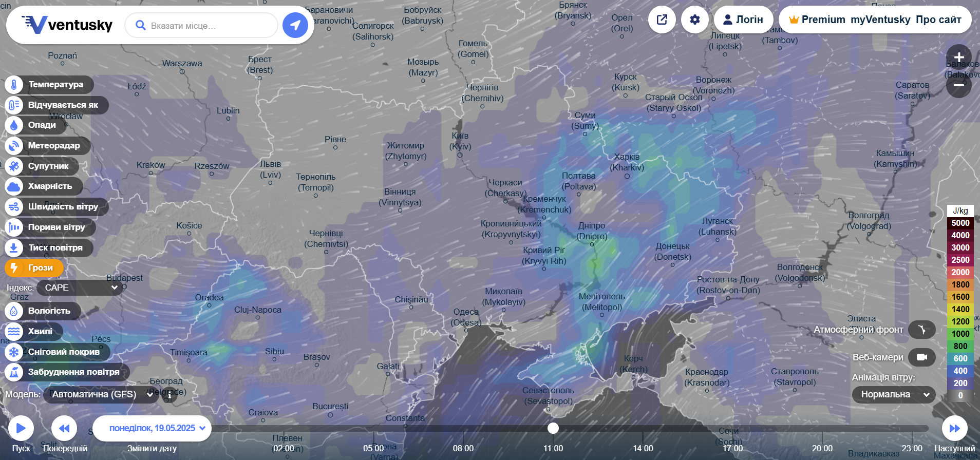Go to previous time step button

64,428
